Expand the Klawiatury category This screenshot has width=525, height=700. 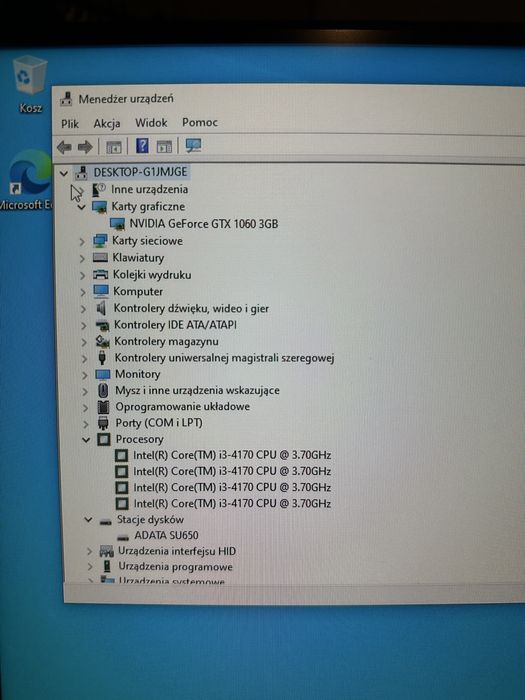point(82,258)
